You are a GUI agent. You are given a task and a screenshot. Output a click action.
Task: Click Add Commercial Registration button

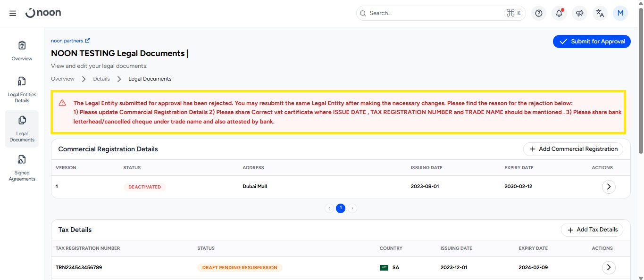pos(573,149)
